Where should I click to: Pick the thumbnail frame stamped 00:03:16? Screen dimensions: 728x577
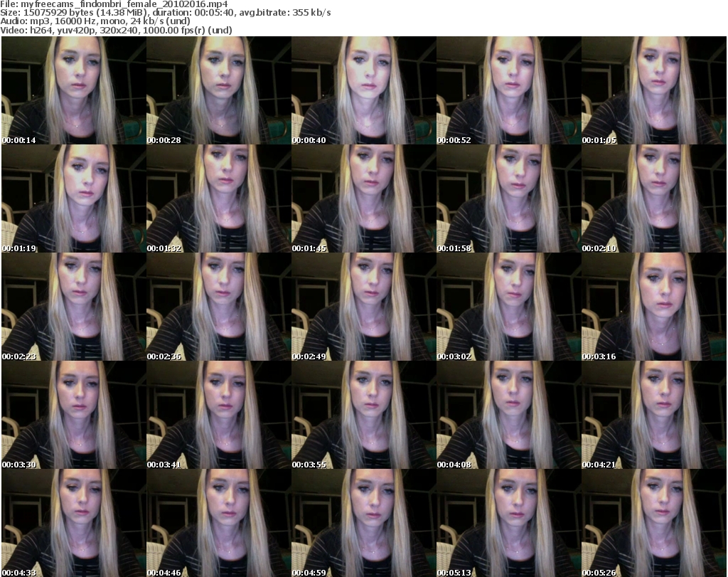(x=654, y=307)
